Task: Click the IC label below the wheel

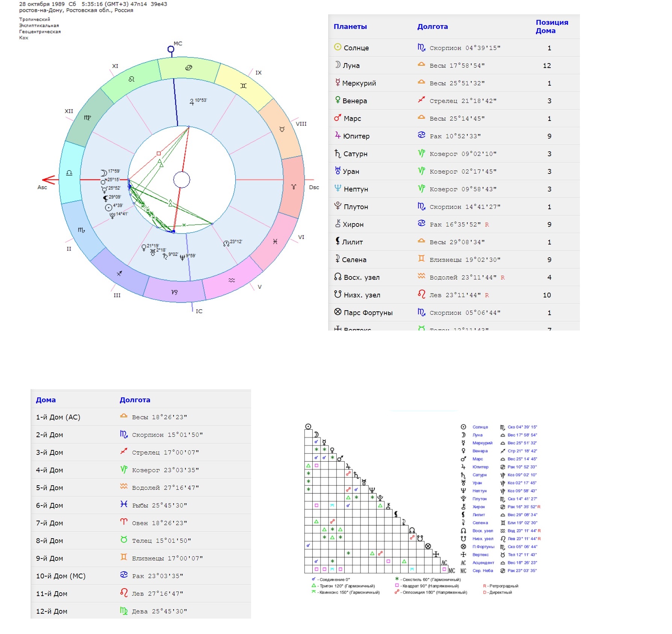Action: pos(199,311)
